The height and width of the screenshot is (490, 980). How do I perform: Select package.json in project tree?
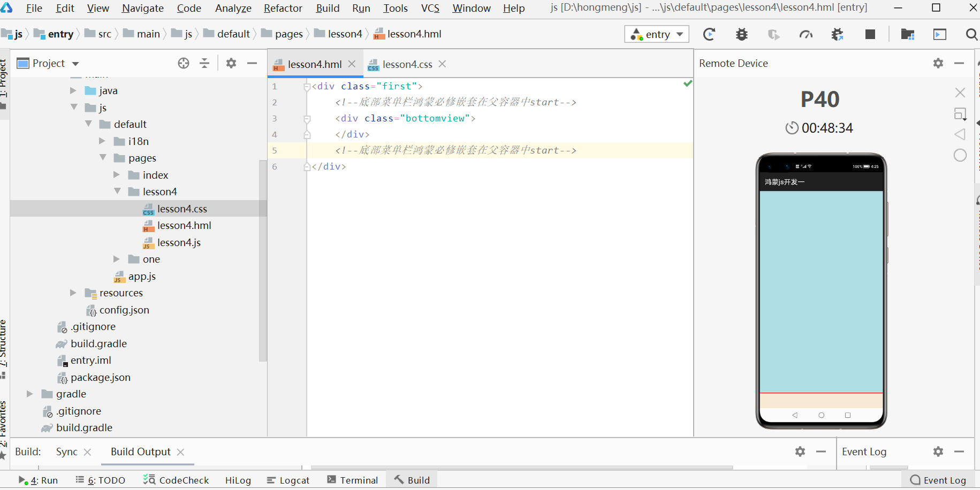(100, 377)
